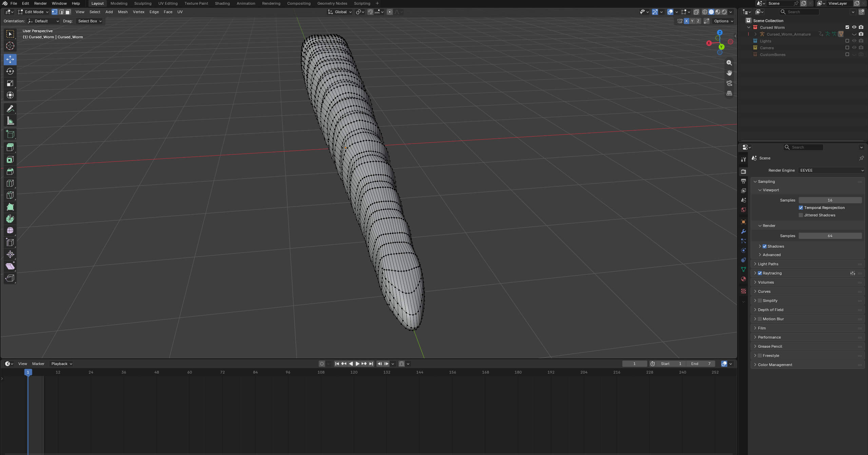868x455 pixels.
Task: Open the Material properties tab icon
Action: coord(743,279)
